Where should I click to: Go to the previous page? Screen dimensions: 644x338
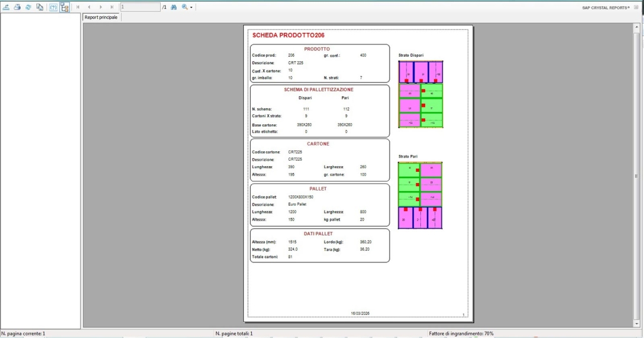coord(89,7)
